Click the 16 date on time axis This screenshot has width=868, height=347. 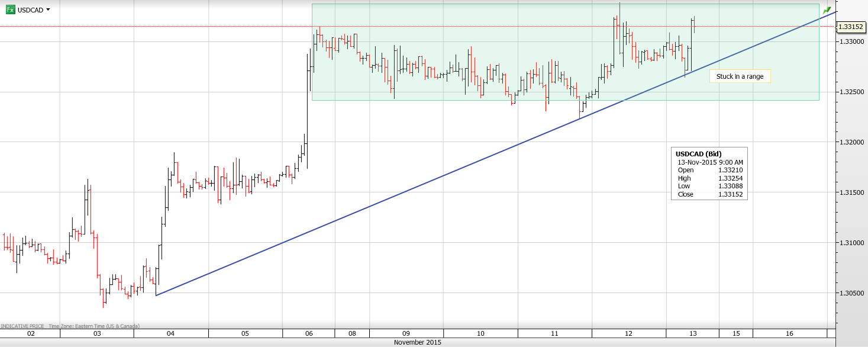(x=789, y=333)
